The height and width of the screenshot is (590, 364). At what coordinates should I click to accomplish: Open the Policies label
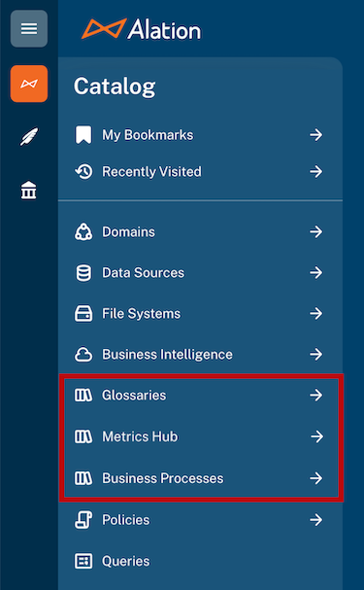[126, 520]
